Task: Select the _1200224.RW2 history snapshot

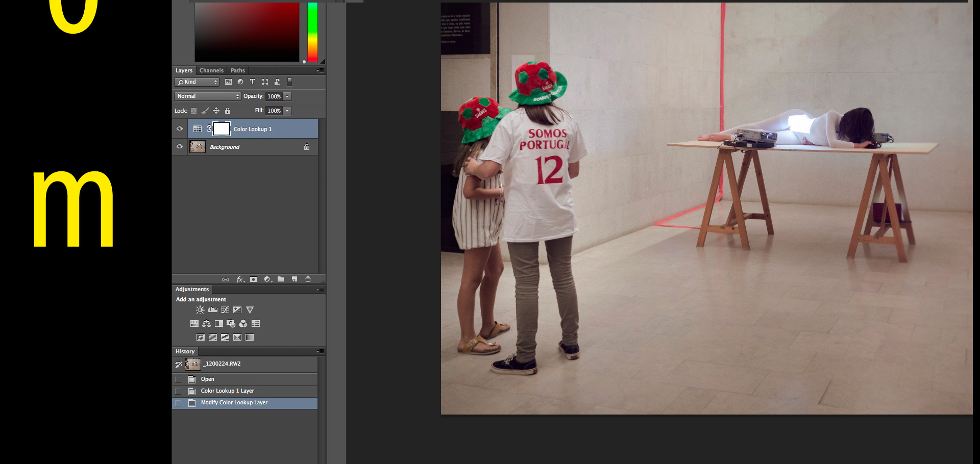Action: [x=245, y=364]
